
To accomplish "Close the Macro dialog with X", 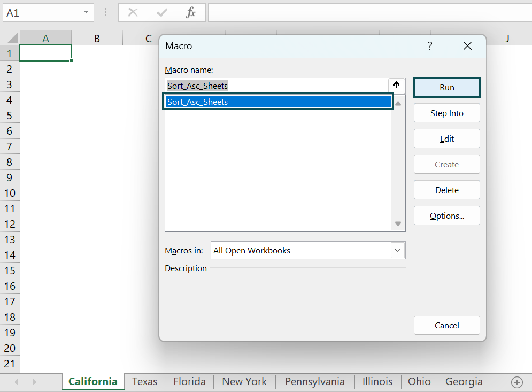I will 467,46.
